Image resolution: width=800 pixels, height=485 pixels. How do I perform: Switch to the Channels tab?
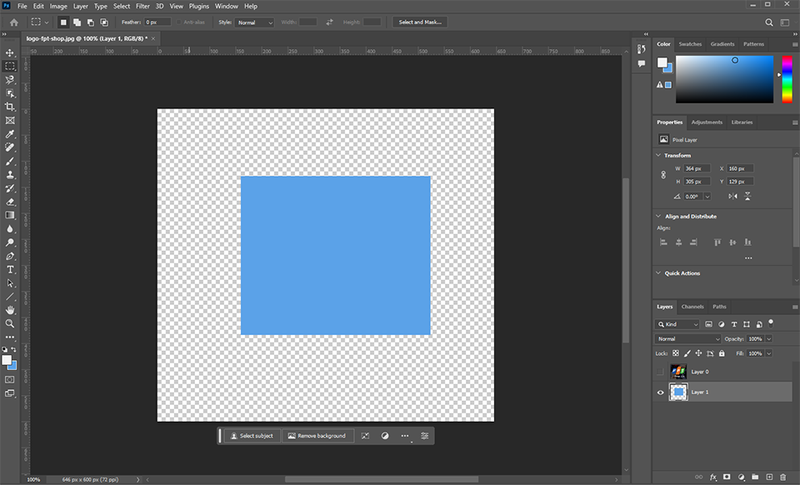tap(692, 307)
